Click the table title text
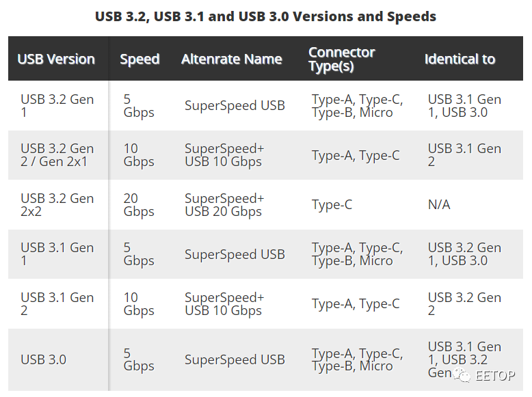Viewport: 532px width, 397px height. click(x=266, y=16)
